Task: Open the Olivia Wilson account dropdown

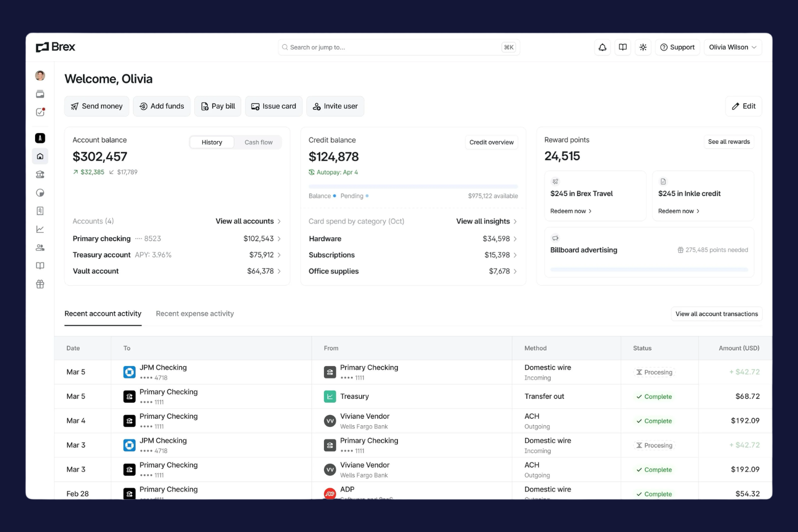Action: [732, 47]
